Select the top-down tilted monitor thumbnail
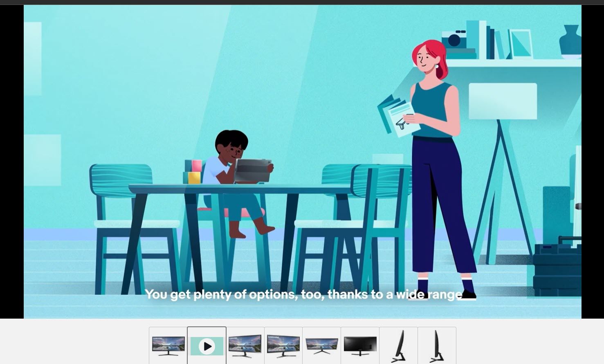604x364 pixels. tap(322, 346)
